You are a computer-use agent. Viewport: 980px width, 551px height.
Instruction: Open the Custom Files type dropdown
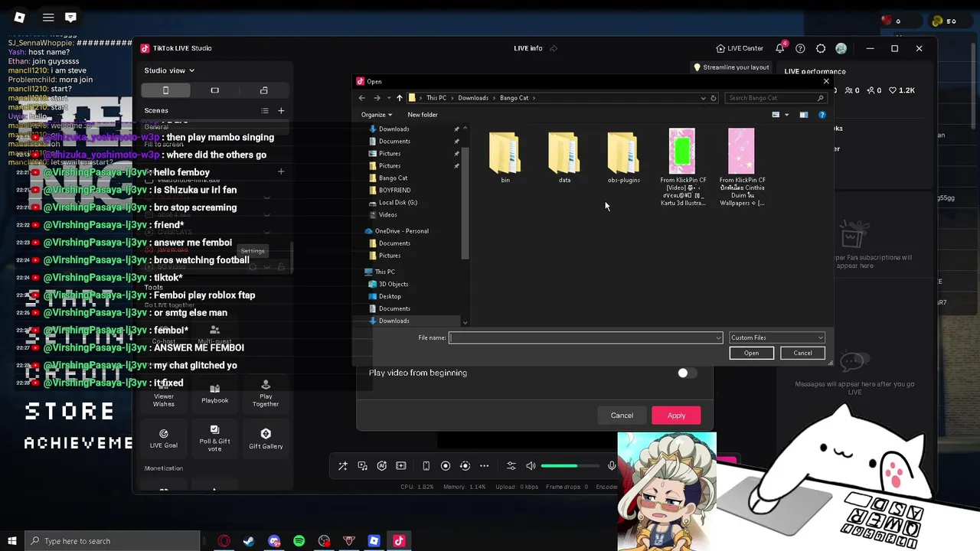coord(776,337)
